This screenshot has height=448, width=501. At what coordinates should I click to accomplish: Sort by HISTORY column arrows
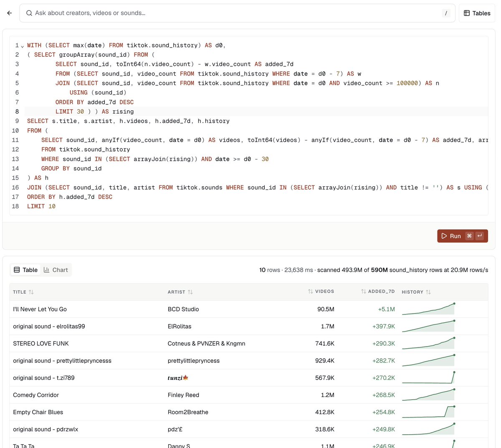click(428, 292)
